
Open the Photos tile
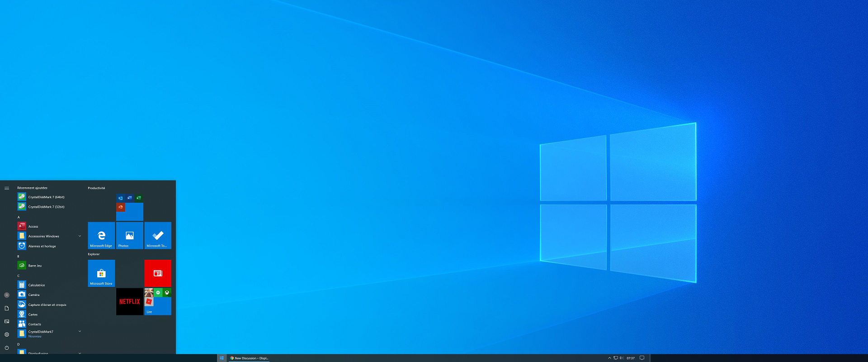[130, 235]
